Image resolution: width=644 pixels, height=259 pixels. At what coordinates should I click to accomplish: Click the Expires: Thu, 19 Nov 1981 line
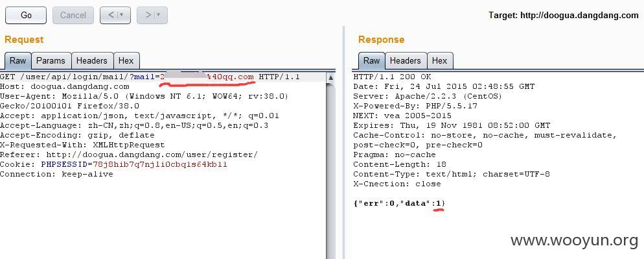(x=452, y=125)
